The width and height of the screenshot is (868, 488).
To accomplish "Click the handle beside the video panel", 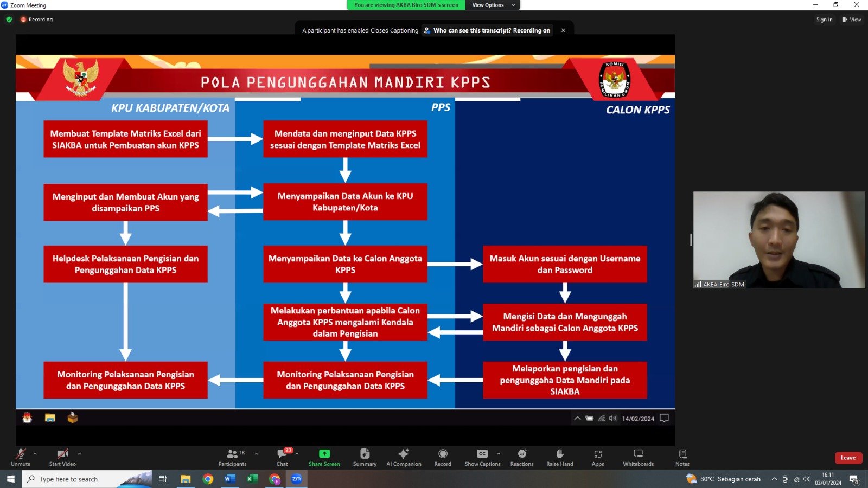I will [x=690, y=240].
